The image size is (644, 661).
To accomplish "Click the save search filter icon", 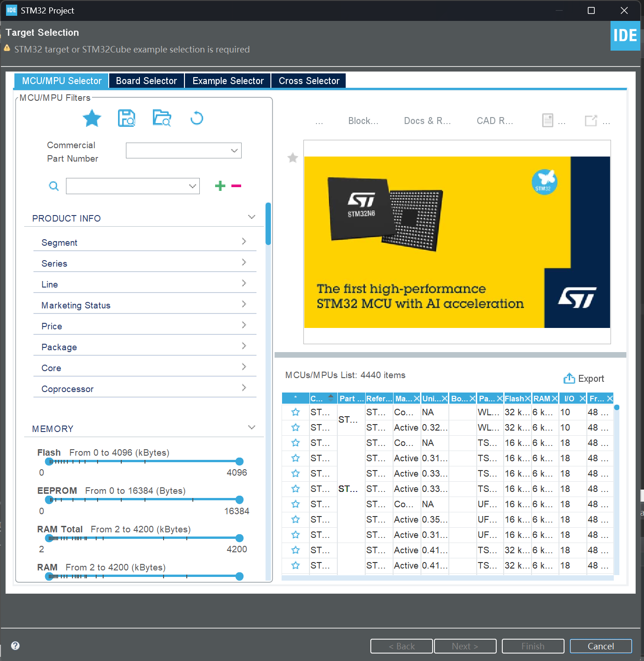I will (126, 118).
